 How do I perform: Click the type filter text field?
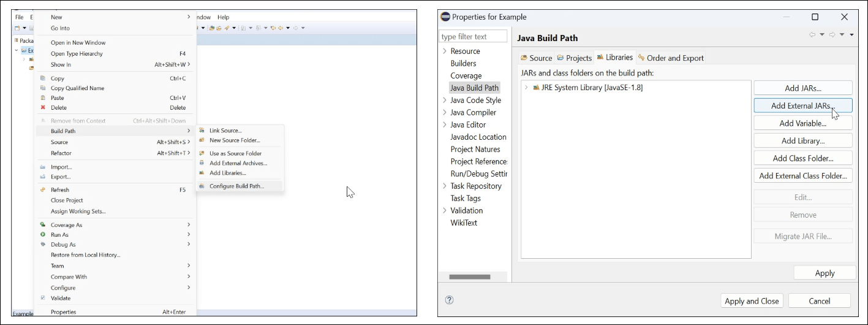coord(474,36)
